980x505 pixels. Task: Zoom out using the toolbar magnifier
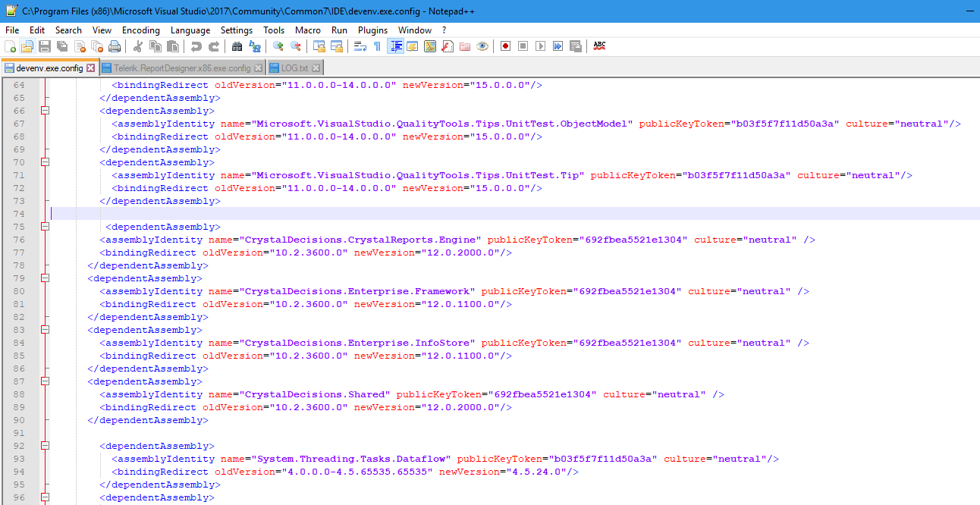[296, 46]
